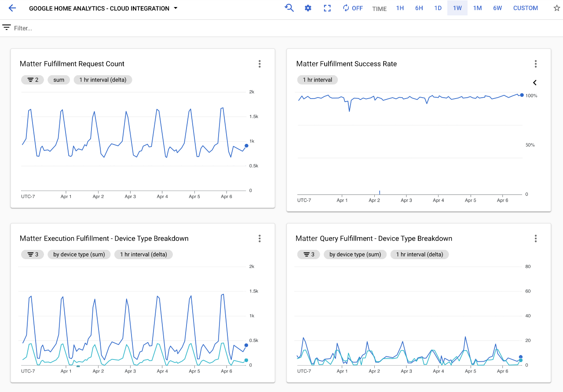The image size is (563, 392).
Task: Toggle auto-refresh OFF button
Action: [353, 8]
